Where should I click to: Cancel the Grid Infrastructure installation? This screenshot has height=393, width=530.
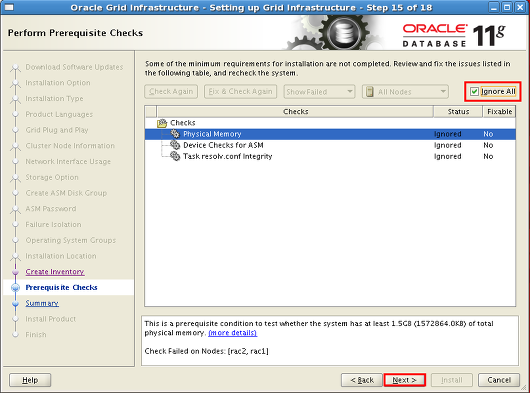[499, 380]
